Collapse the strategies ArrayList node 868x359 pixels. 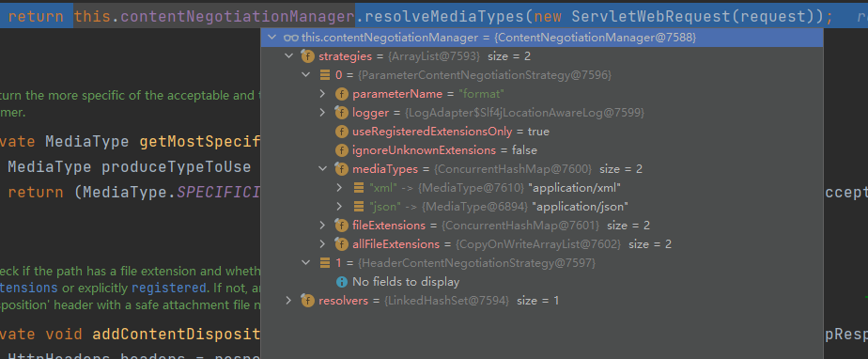click(288, 56)
